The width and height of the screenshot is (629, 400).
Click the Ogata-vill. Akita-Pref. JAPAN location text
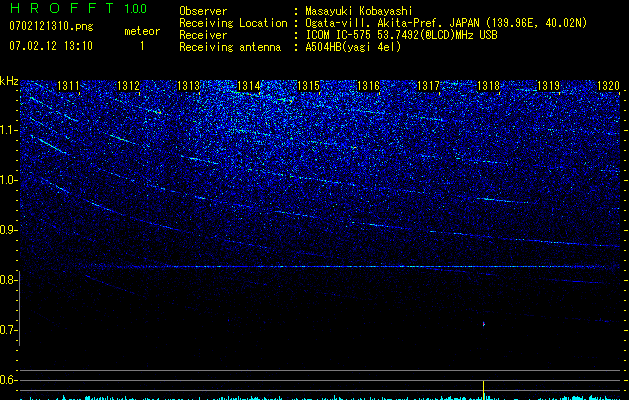pyautogui.click(x=446, y=23)
